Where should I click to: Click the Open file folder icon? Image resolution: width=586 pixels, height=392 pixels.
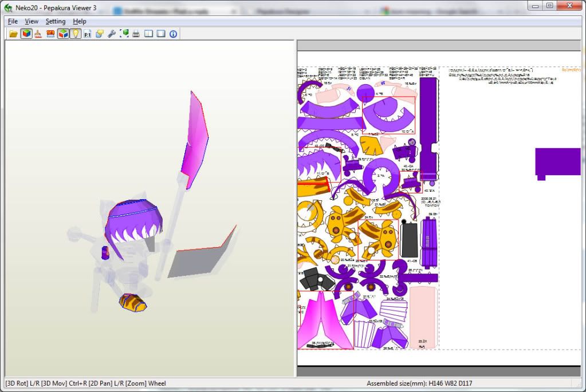coord(13,34)
